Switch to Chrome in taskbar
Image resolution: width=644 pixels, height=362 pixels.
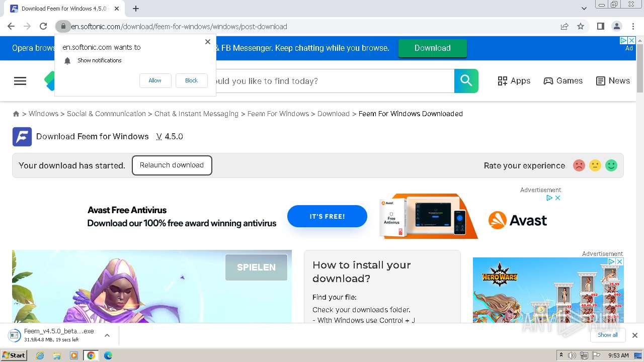[x=91, y=355]
